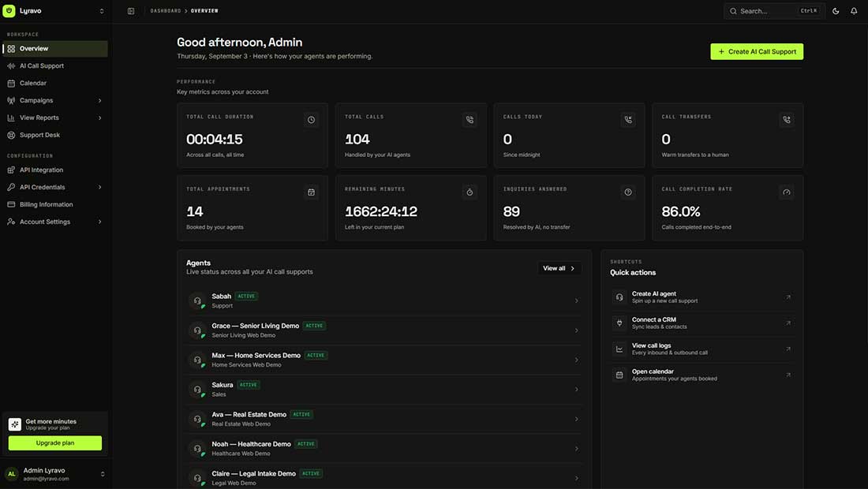The image size is (868, 489).
Task: Click the question icon on Inquiries Answered card
Action: pyautogui.click(x=628, y=192)
